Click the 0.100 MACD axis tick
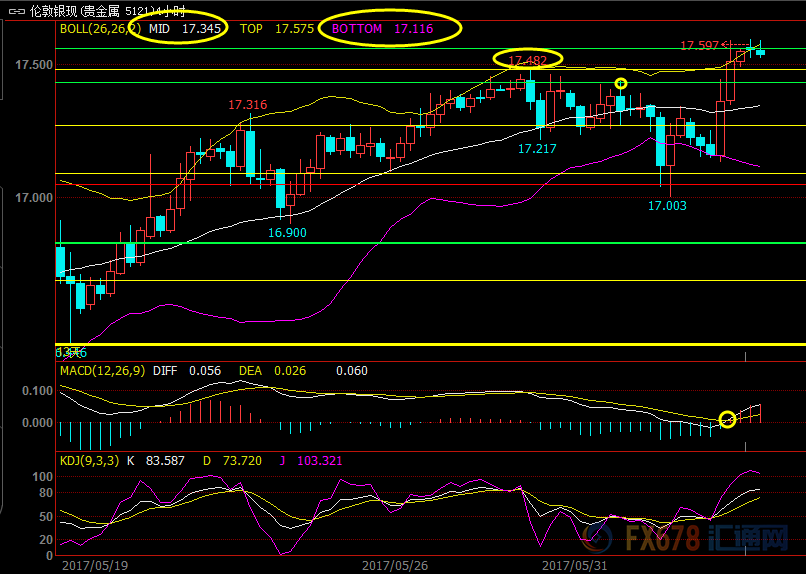The width and height of the screenshot is (806, 574). pyautogui.click(x=38, y=391)
